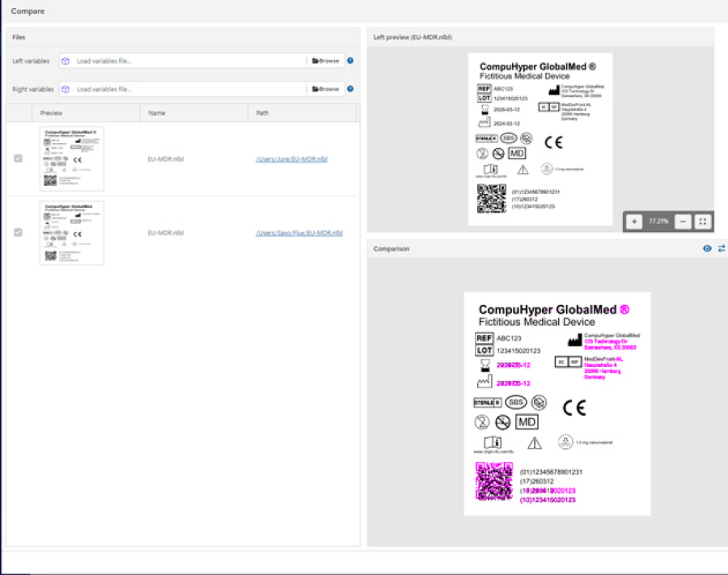
Task: Uncheck the second EU-MDR.nlbl row checkbox
Action: pyautogui.click(x=19, y=233)
